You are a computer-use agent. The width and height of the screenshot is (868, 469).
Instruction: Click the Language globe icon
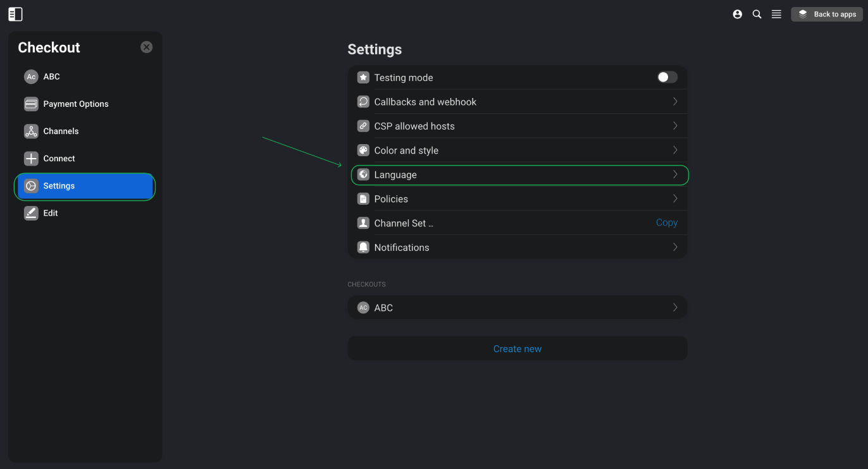363,174
